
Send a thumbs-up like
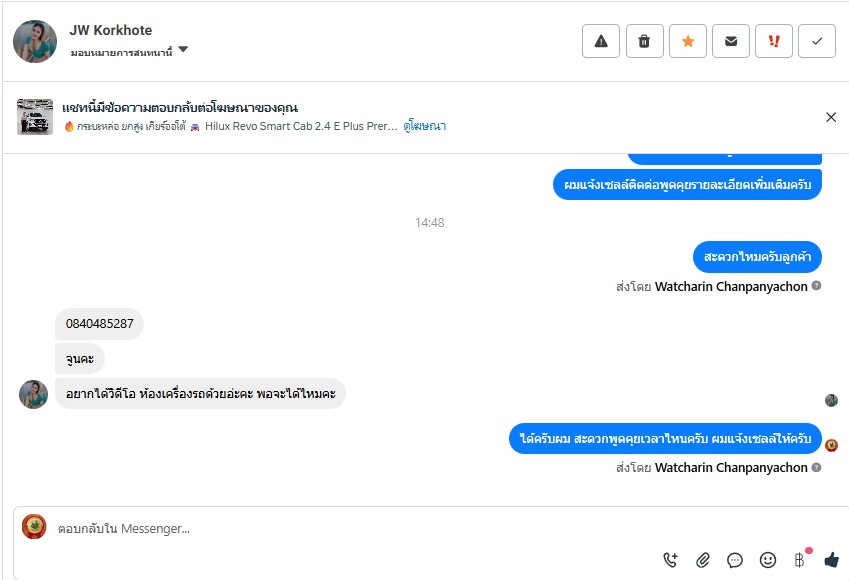[x=831, y=560]
